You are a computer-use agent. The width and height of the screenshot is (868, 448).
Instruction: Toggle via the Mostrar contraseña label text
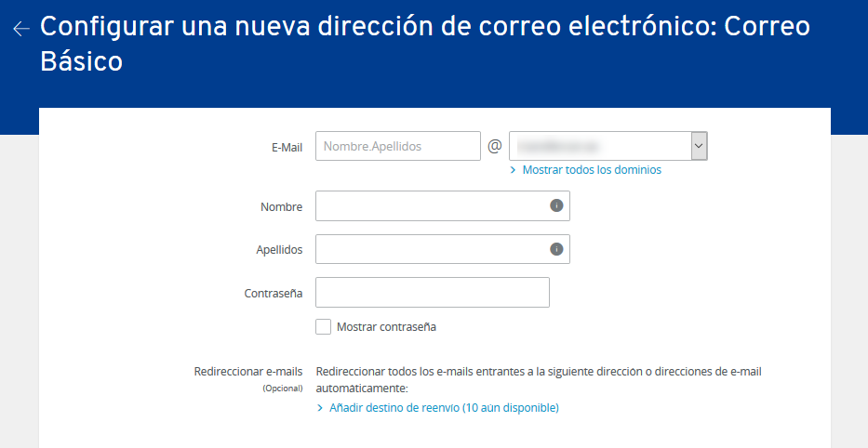tap(386, 327)
